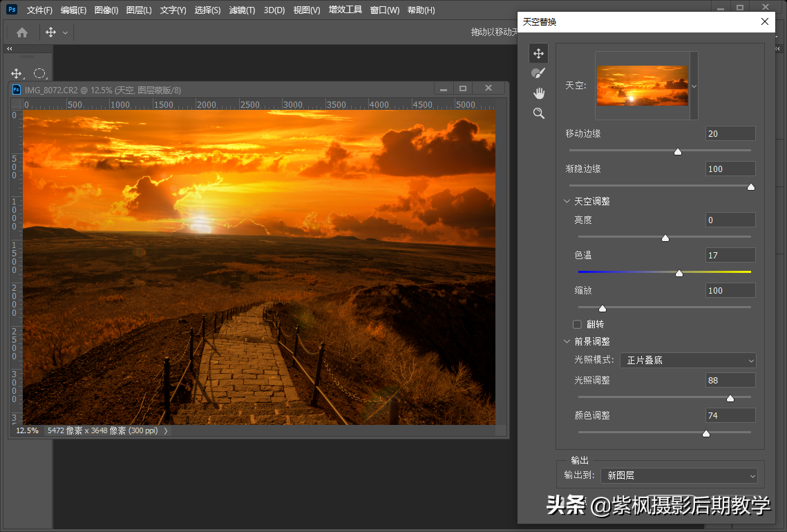Collapse the 天空调整 section
The width and height of the screenshot is (787, 532).
click(x=567, y=201)
